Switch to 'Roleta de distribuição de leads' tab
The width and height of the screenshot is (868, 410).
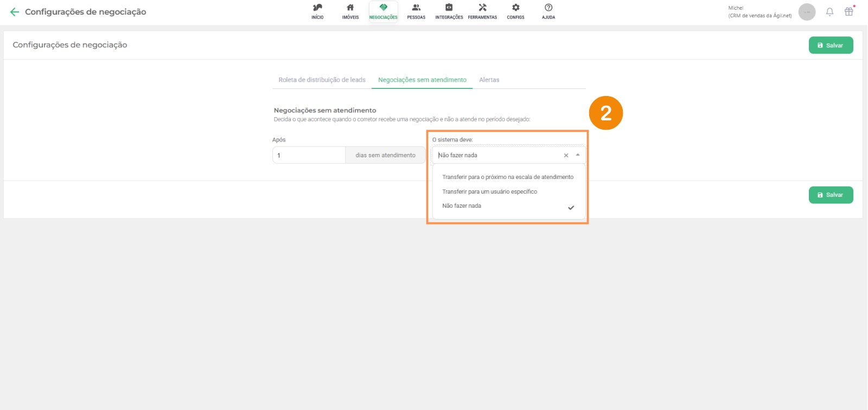[322, 80]
